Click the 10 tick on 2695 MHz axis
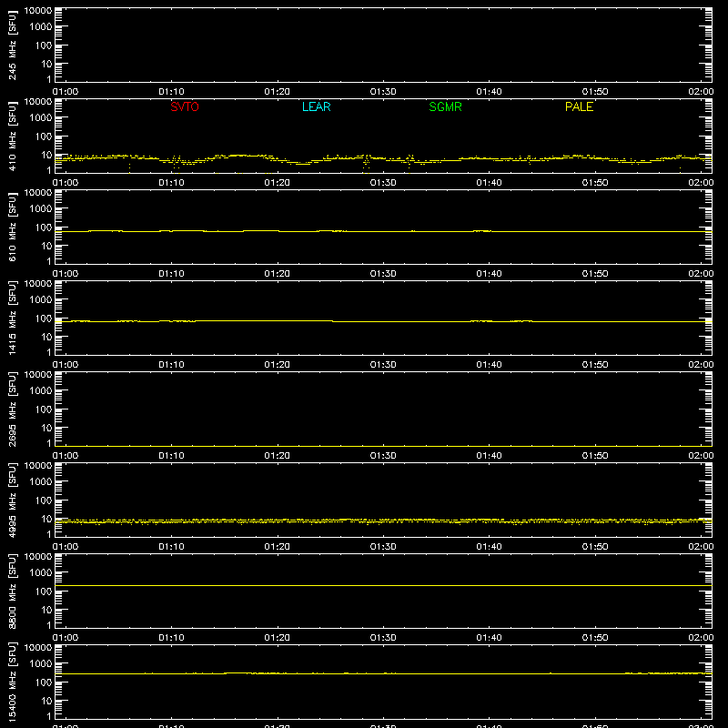This screenshot has width=728, height=728. pyautogui.click(x=46, y=428)
